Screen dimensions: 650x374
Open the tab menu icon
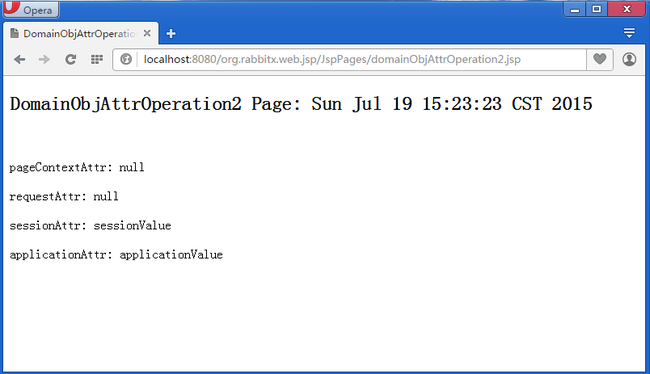coord(629,33)
